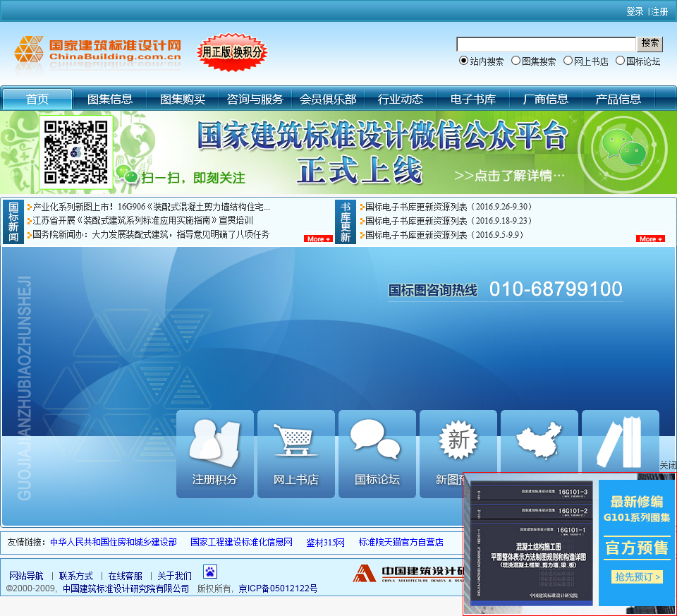Open the 新图 badge tile
This screenshot has height=616, width=677.
458,442
